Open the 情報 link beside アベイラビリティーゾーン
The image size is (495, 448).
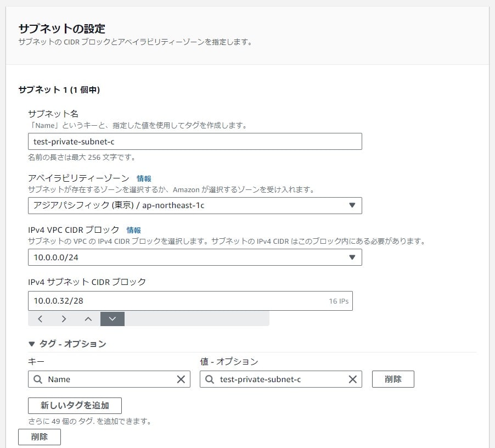144,178
